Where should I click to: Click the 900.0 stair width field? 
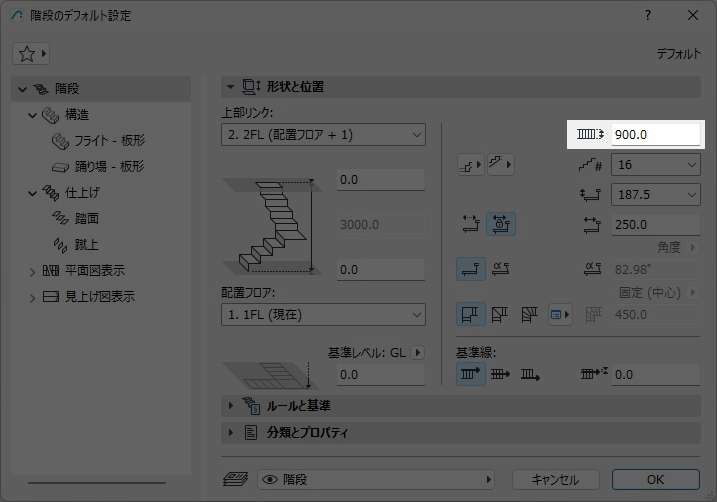(656, 135)
